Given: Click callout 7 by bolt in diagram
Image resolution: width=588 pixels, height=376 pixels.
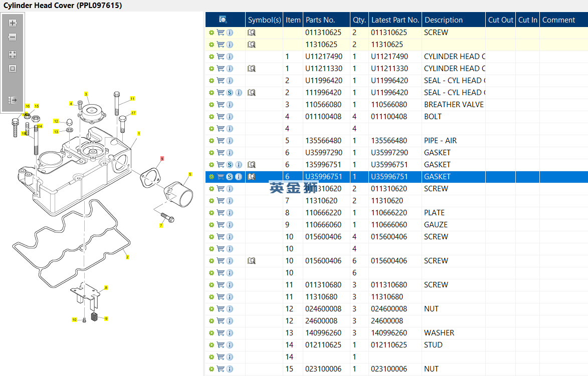Looking at the screenshot, I should coord(161,225).
